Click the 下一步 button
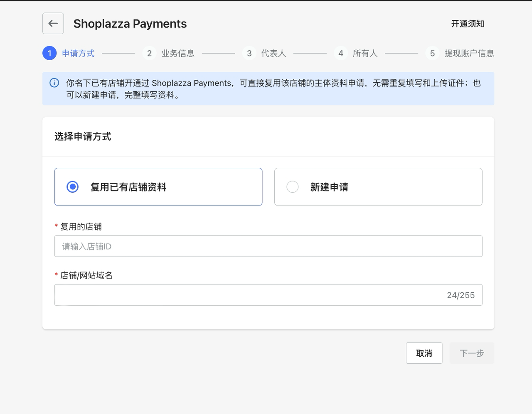 tap(472, 353)
